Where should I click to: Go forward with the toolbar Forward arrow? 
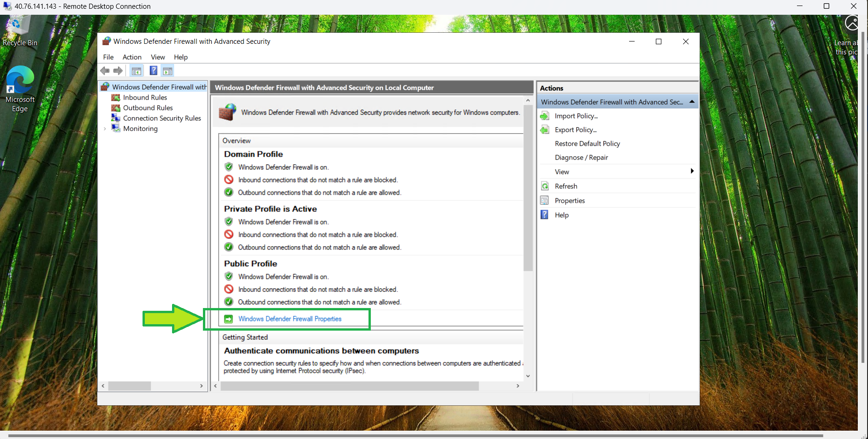click(x=119, y=71)
